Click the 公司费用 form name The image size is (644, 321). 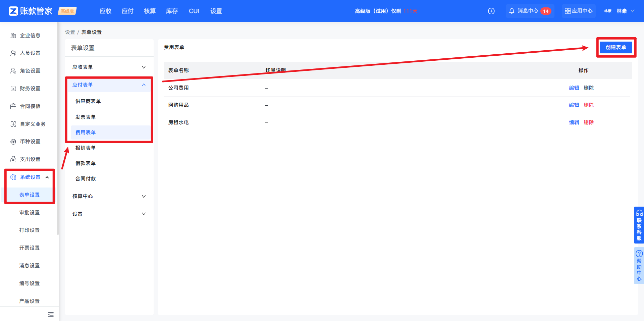(178, 88)
